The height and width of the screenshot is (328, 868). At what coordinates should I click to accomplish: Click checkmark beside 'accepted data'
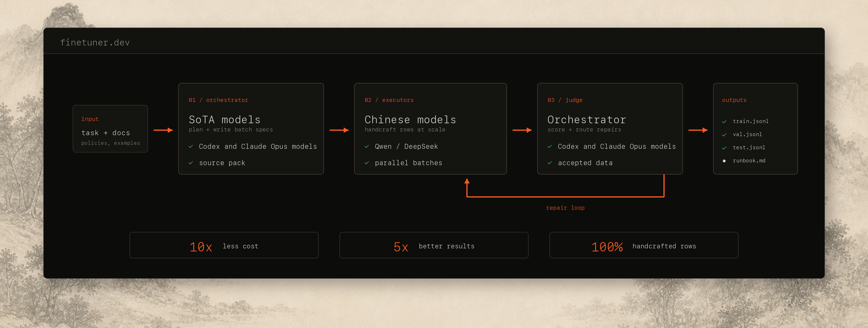[550, 163]
